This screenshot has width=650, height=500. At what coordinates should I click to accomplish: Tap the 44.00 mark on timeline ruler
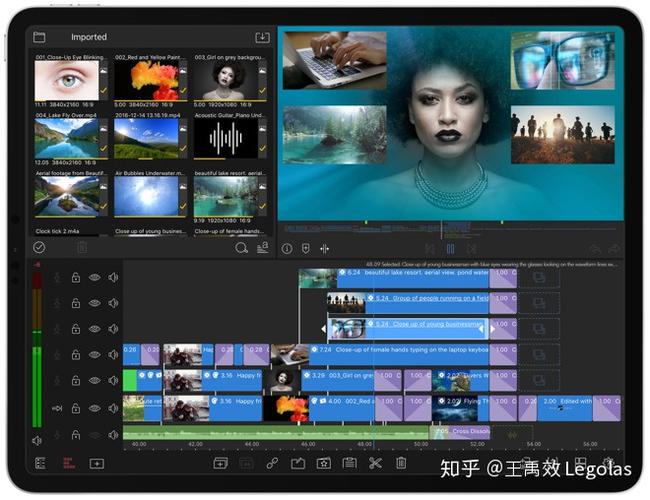pyautogui.click(x=252, y=444)
